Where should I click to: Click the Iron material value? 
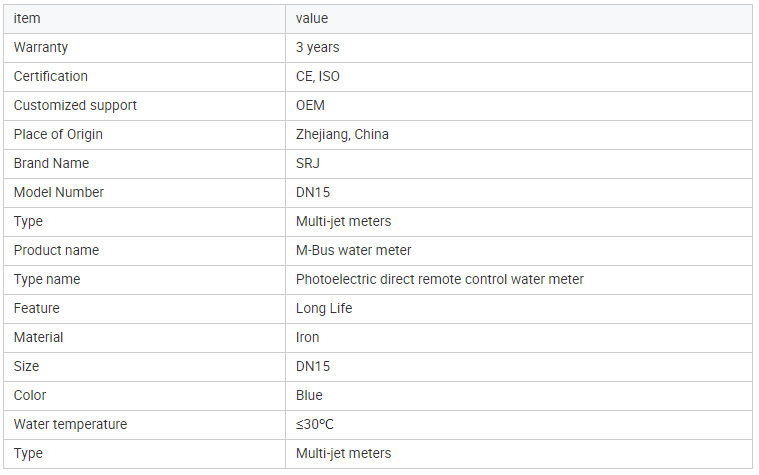pyautogui.click(x=307, y=337)
